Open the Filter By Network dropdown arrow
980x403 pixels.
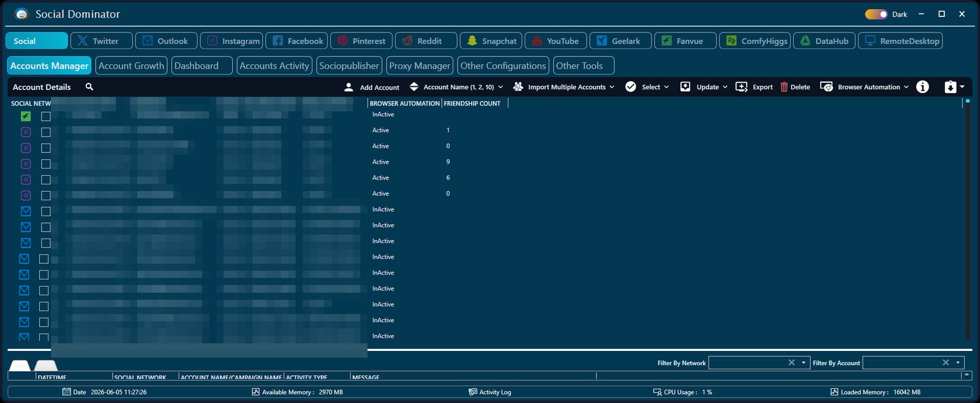[x=804, y=363]
